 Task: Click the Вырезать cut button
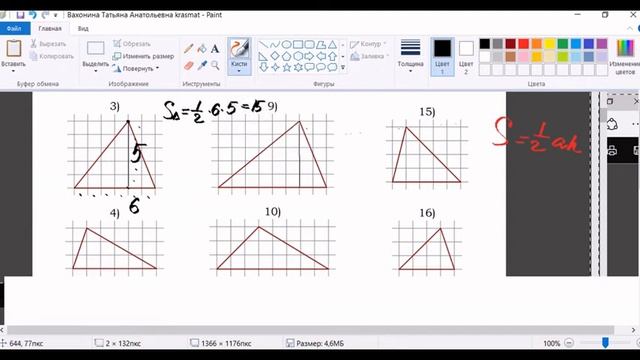point(48,44)
